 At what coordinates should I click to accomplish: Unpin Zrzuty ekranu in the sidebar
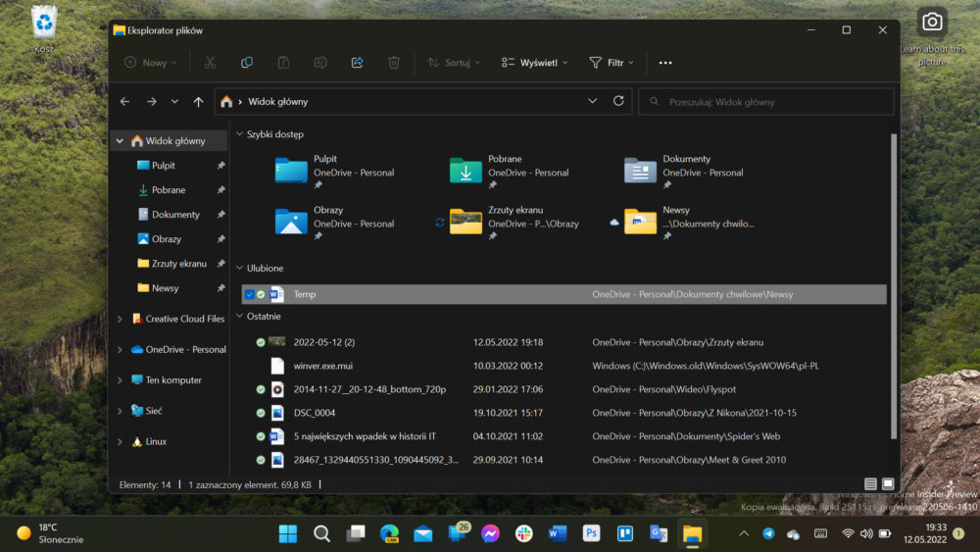(x=220, y=264)
